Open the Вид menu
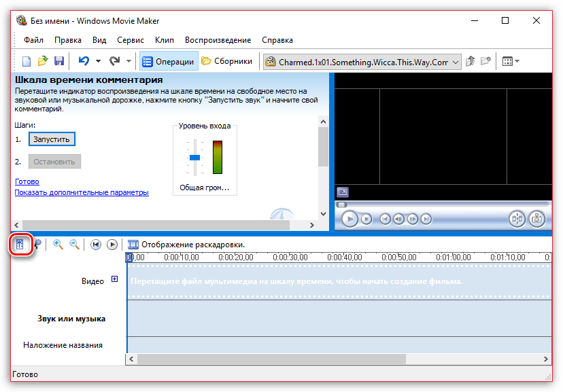Viewport: 563px width, 392px height. [99, 40]
